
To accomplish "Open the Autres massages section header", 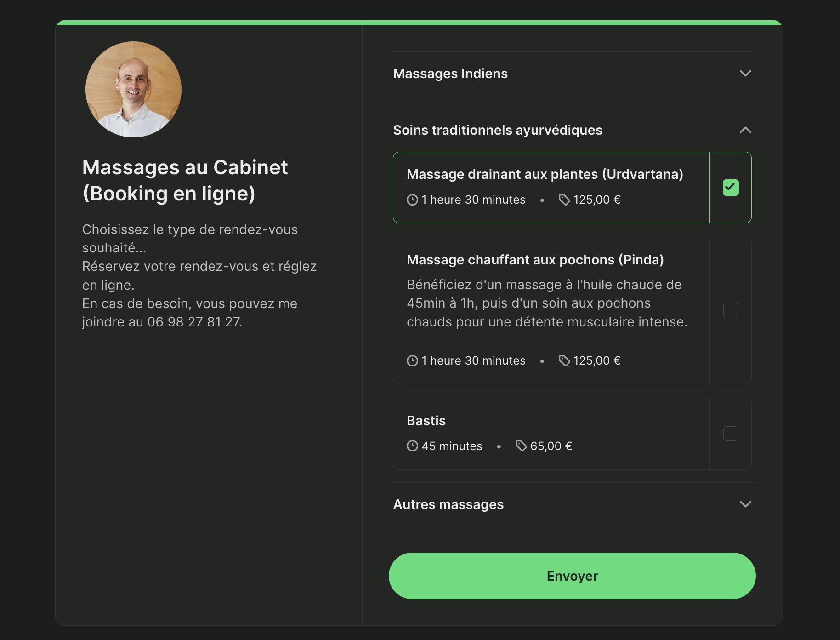I will pyautogui.click(x=448, y=504).
